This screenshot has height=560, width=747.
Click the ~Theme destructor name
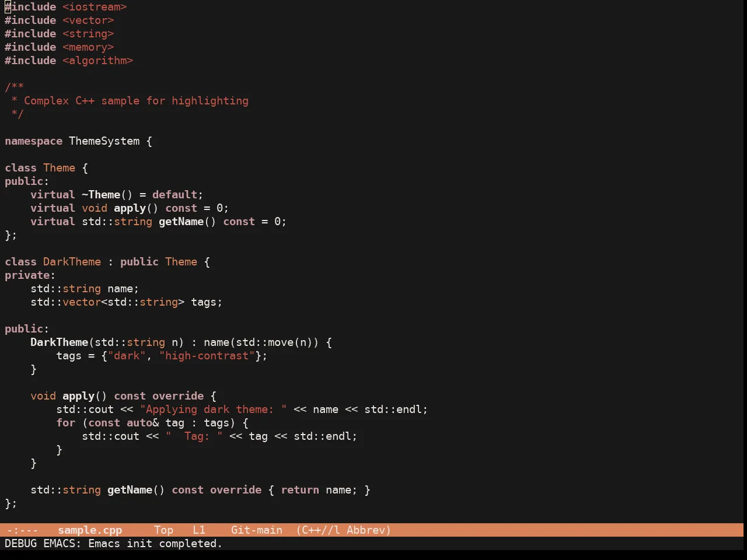pos(101,195)
